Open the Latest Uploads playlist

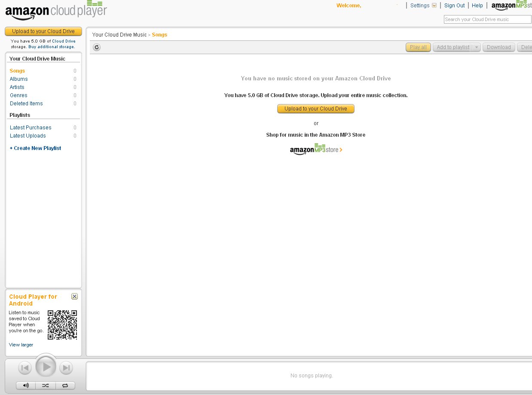28,136
